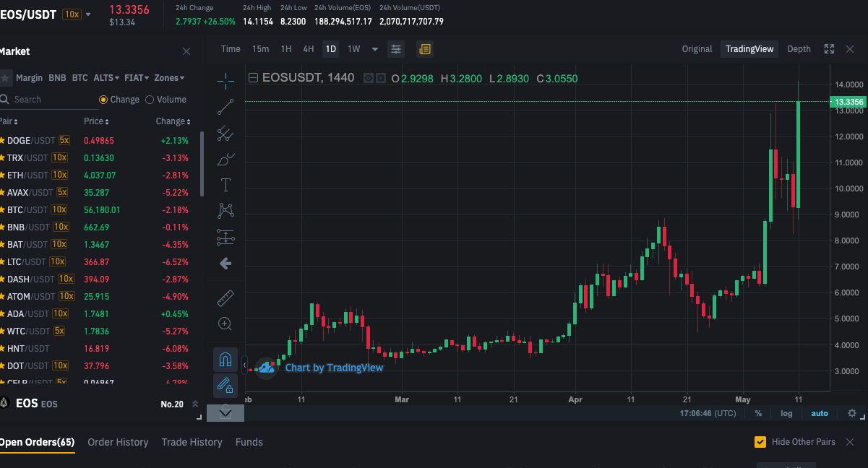
Task: Activate the zoom in tool
Action: (x=225, y=324)
